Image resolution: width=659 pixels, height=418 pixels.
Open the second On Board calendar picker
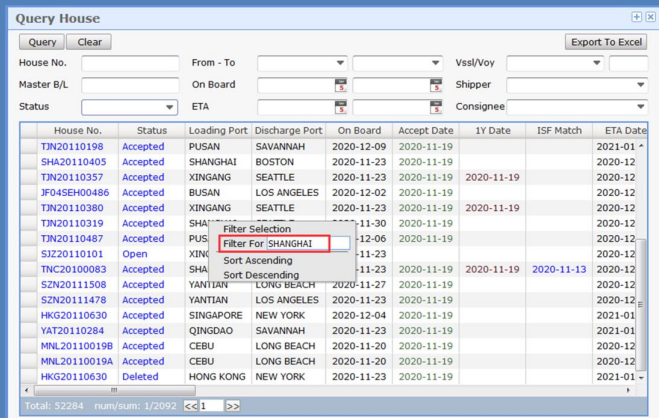tap(436, 85)
